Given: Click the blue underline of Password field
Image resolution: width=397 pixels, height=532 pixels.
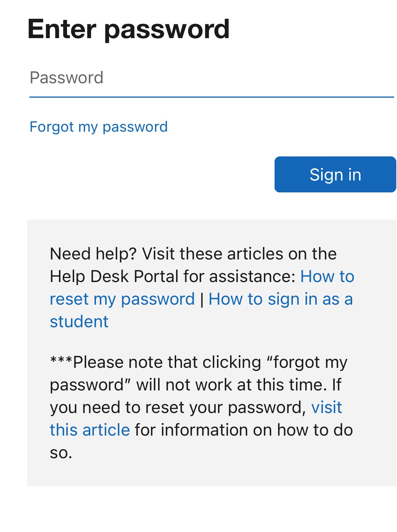Looking at the screenshot, I should tap(211, 97).
